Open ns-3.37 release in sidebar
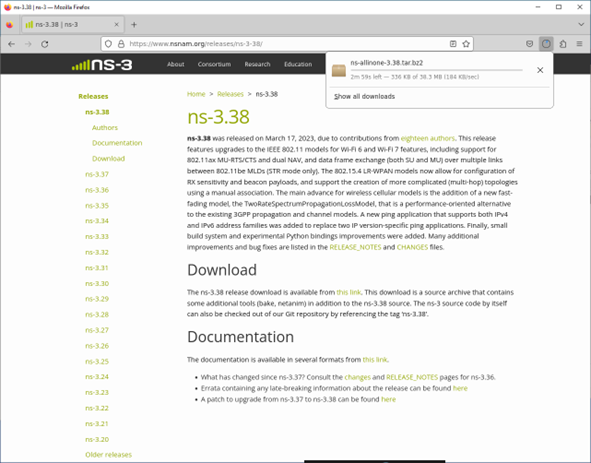The height and width of the screenshot is (463, 591). click(x=97, y=175)
